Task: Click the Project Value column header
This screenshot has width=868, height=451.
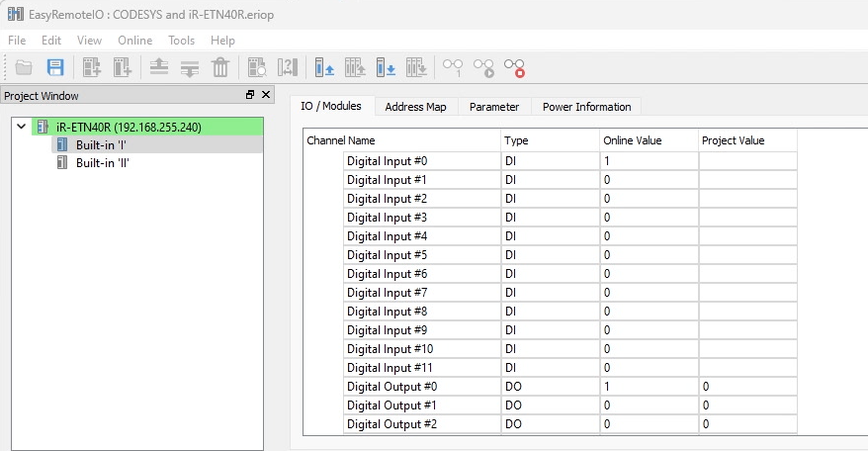Action: click(x=747, y=140)
